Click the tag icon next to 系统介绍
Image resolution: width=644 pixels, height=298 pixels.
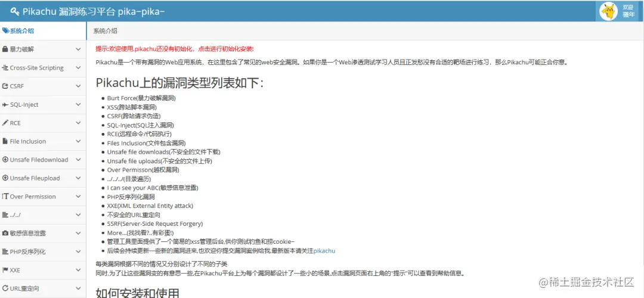5,31
